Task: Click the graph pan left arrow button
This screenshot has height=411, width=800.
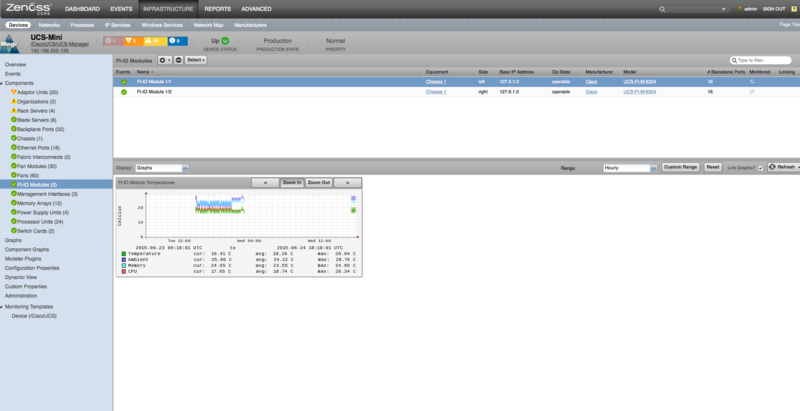Action: 265,183
